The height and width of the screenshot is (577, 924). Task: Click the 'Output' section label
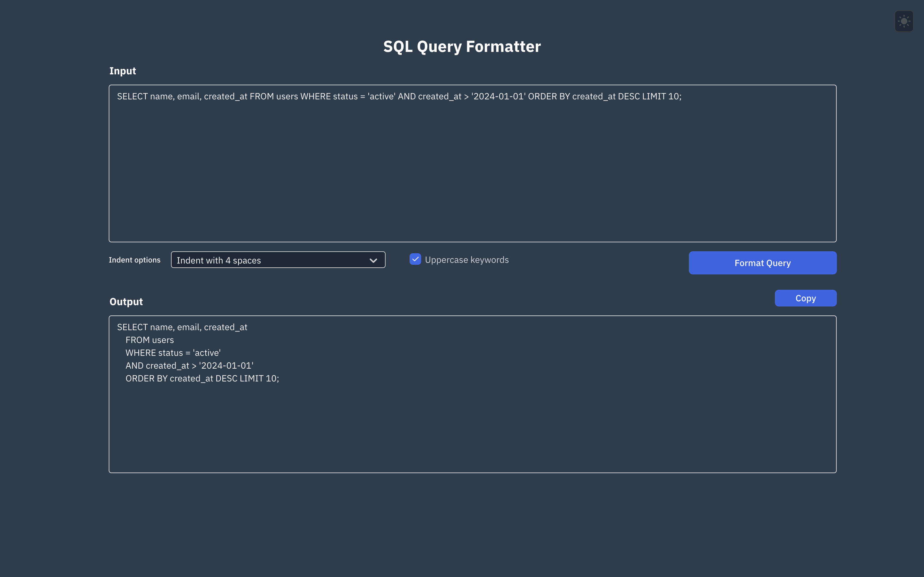[126, 301]
